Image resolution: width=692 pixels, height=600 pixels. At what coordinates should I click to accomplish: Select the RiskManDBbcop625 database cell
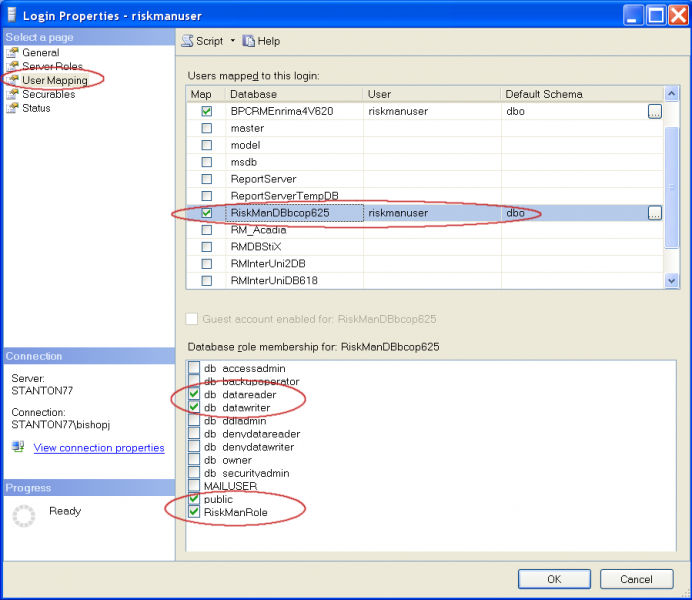point(294,213)
